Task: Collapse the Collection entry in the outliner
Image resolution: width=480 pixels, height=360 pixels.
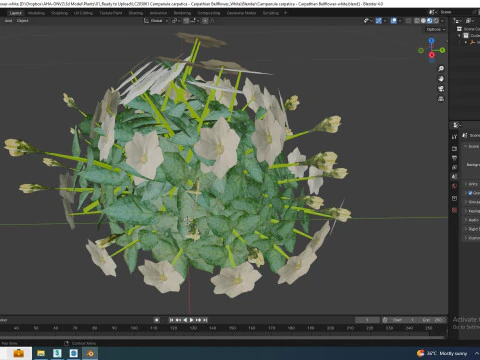Action: (x=460, y=36)
